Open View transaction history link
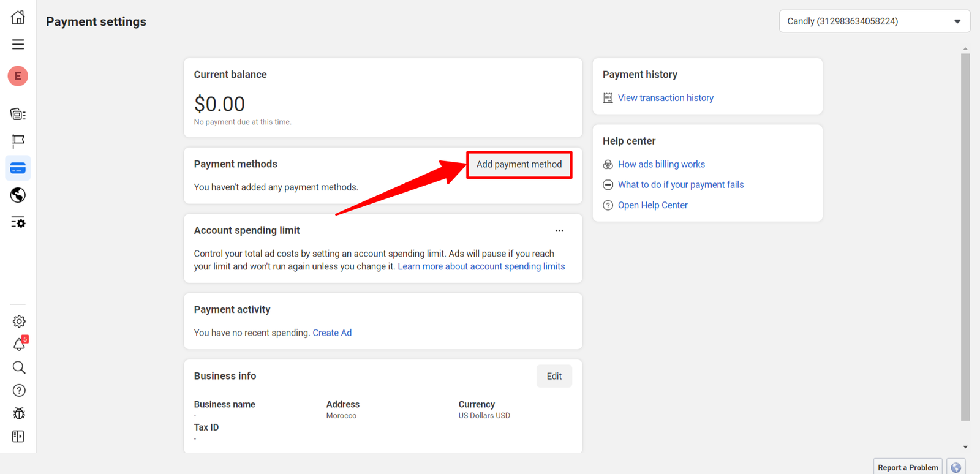Viewport: 980px width, 474px height. pos(665,98)
